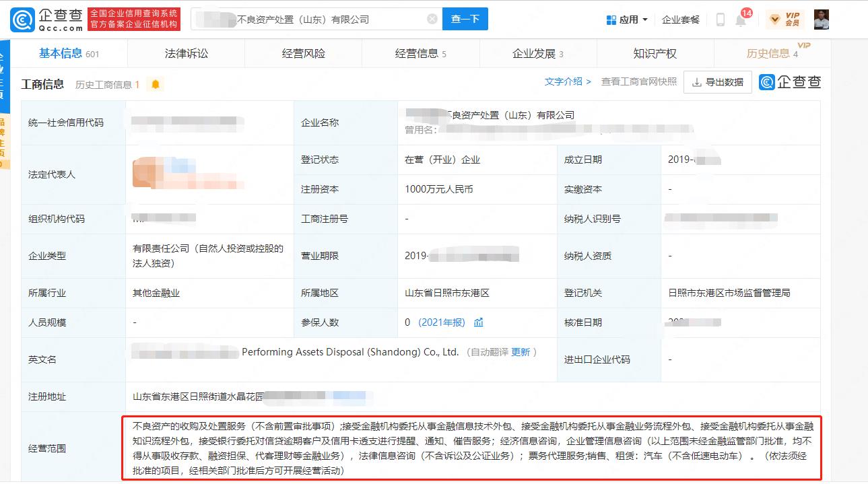Open the 知识产权 tab
Image resolution: width=868 pixels, height=484 pixels.
[654, 53]
